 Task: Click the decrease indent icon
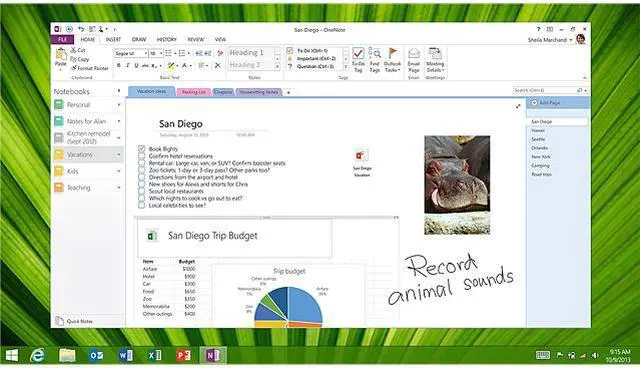[199, 53]
